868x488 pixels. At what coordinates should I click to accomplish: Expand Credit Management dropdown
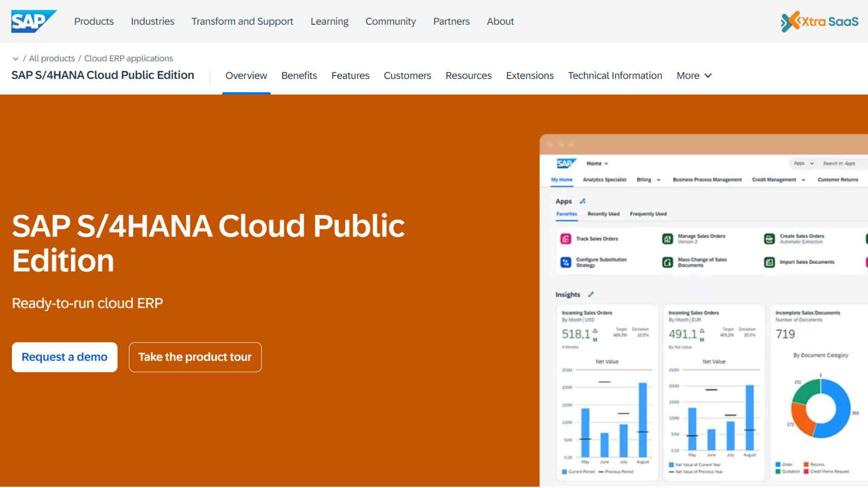point(779,180)
